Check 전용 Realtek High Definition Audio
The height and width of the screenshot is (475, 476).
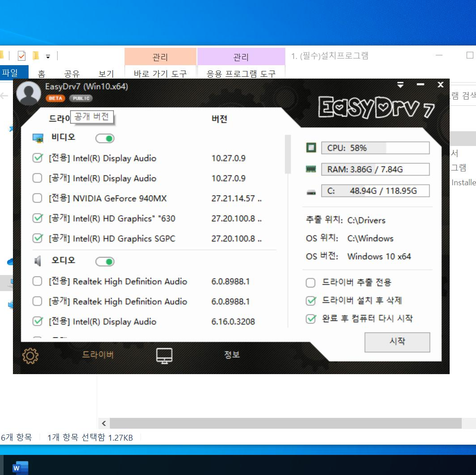pyautogui.click(x=38, y=281)
